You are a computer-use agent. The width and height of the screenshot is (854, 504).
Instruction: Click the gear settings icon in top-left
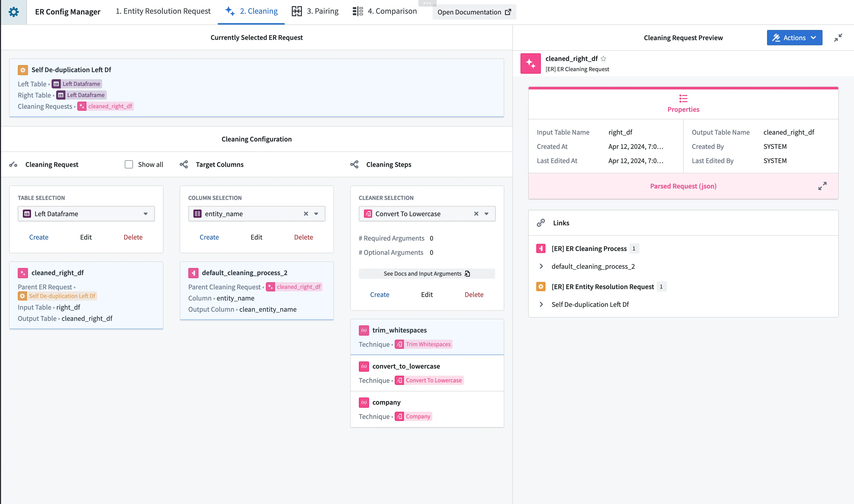coord(13,12)
